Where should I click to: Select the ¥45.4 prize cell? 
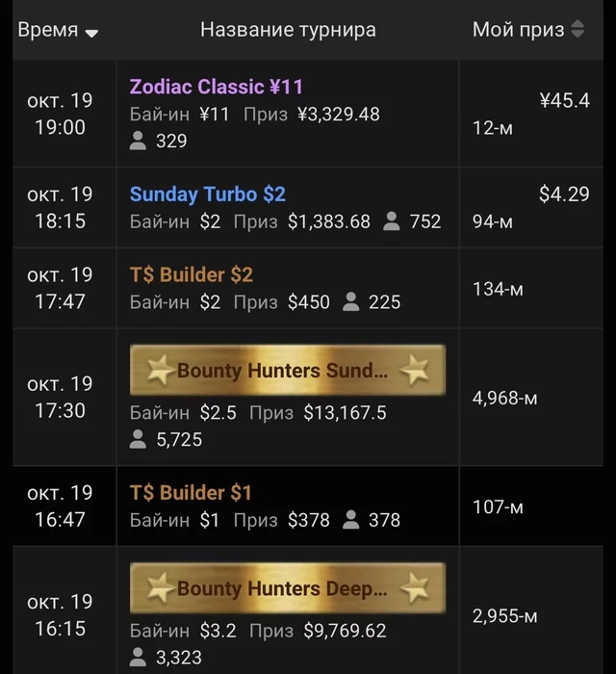click(564, 100)
